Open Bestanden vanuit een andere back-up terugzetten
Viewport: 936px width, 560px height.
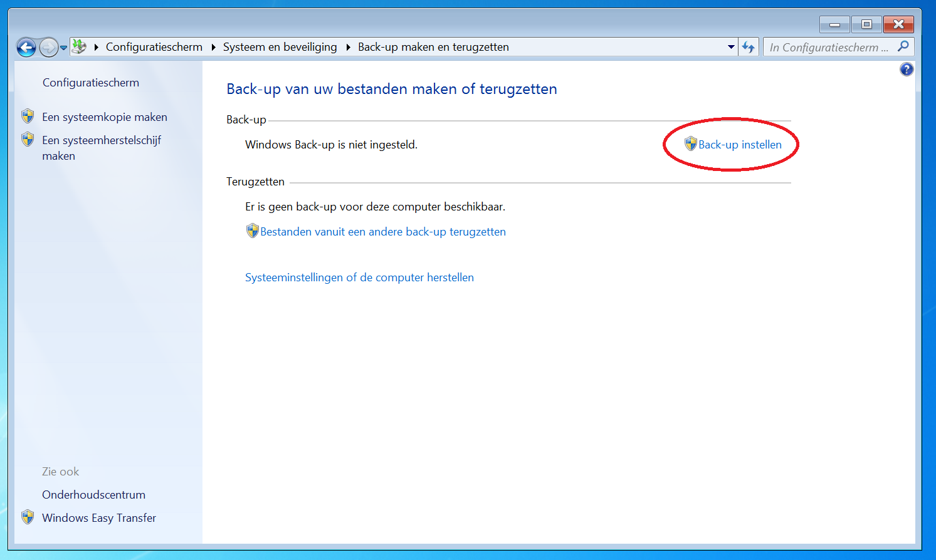point(382,232)
